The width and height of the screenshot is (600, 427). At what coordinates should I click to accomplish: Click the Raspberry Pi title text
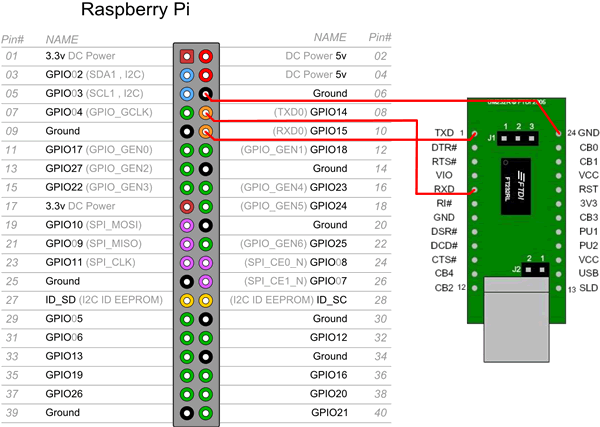coord(135,13)
